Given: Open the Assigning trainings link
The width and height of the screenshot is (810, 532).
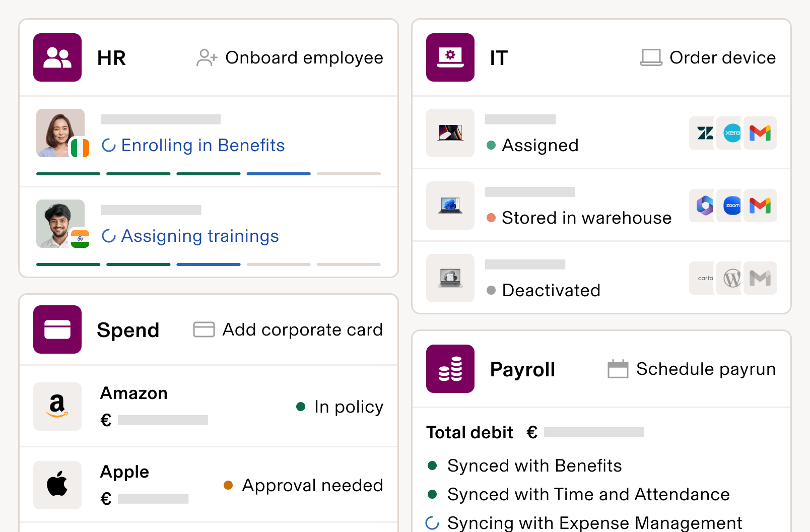Looking at the screenshot, I should [x=200, y=236].
